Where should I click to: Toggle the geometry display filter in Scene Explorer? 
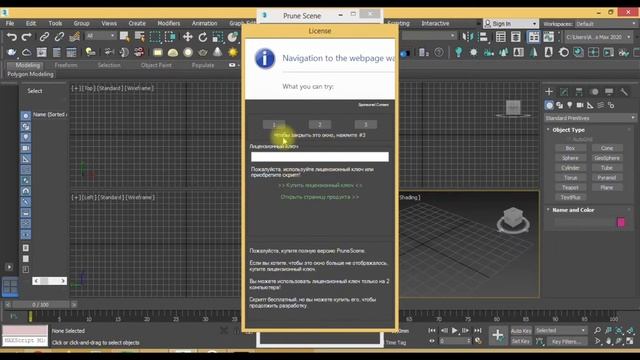[x=25, y=116]
